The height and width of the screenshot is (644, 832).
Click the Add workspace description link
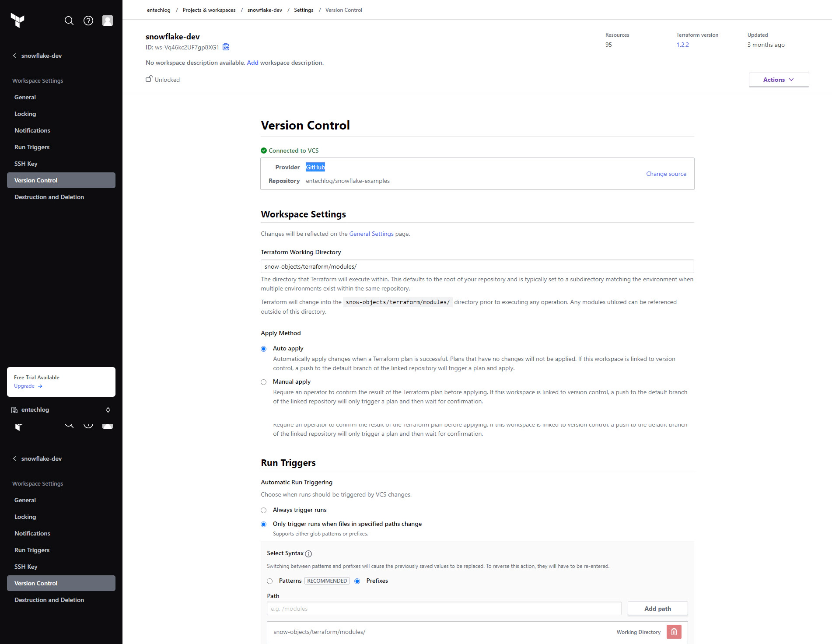point(252,63)
